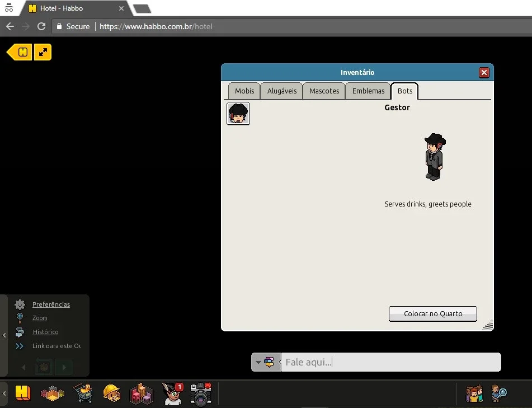Switch to the Mobis tab

coord(244,91)
